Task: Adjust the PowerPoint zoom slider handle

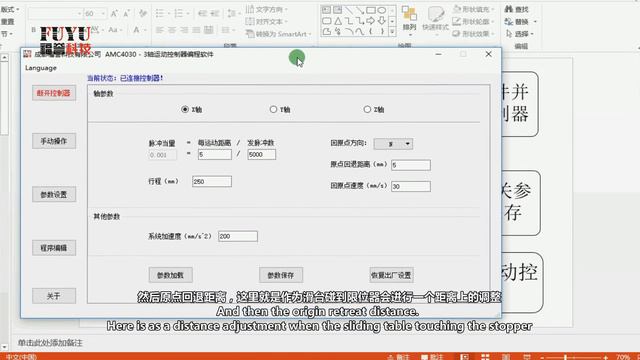Action: pos(565,357)
